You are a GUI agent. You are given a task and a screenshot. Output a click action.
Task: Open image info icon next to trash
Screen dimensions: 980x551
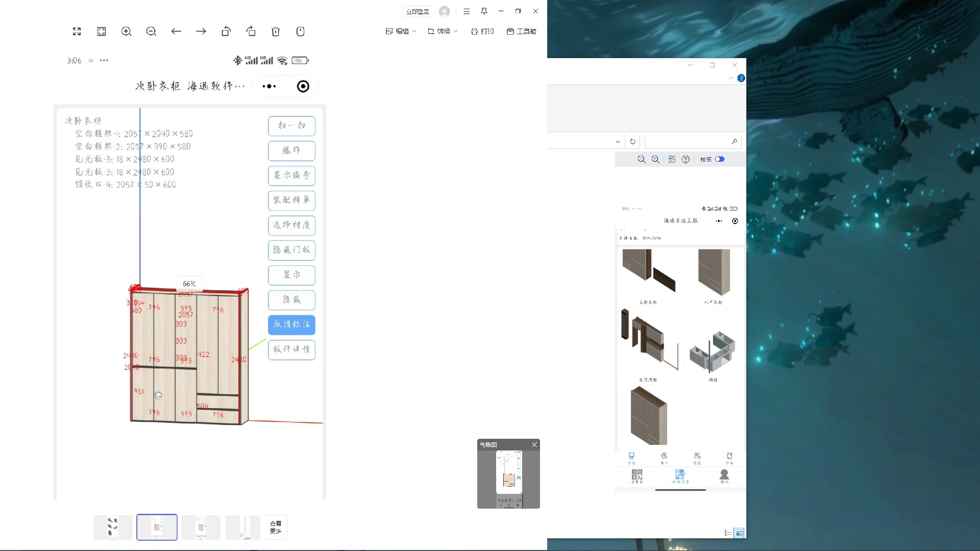click(301, 32)
